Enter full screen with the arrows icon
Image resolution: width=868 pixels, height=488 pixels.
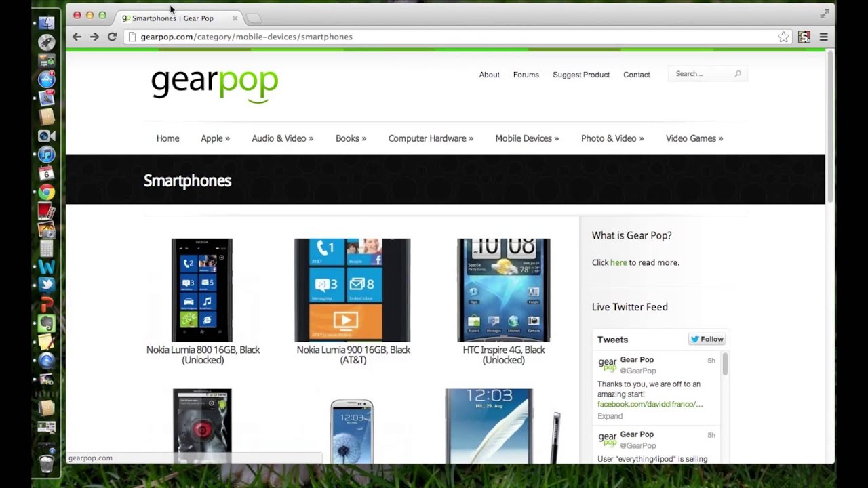(824, 14)
